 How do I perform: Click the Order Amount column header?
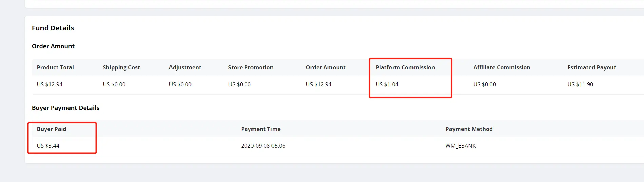point(326,67)
